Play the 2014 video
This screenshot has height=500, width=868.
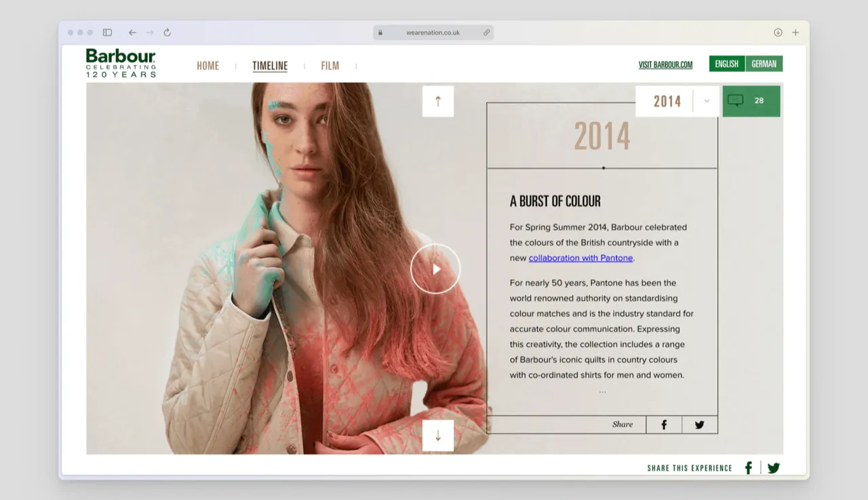click(435, 268)
